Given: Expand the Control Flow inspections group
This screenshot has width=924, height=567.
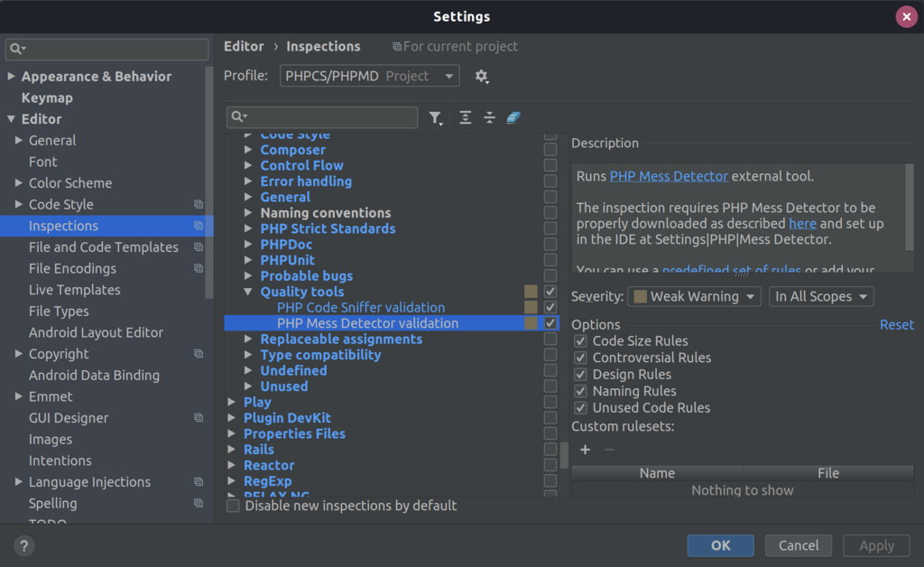Looking at the screenshot, I should coord(248,165).
